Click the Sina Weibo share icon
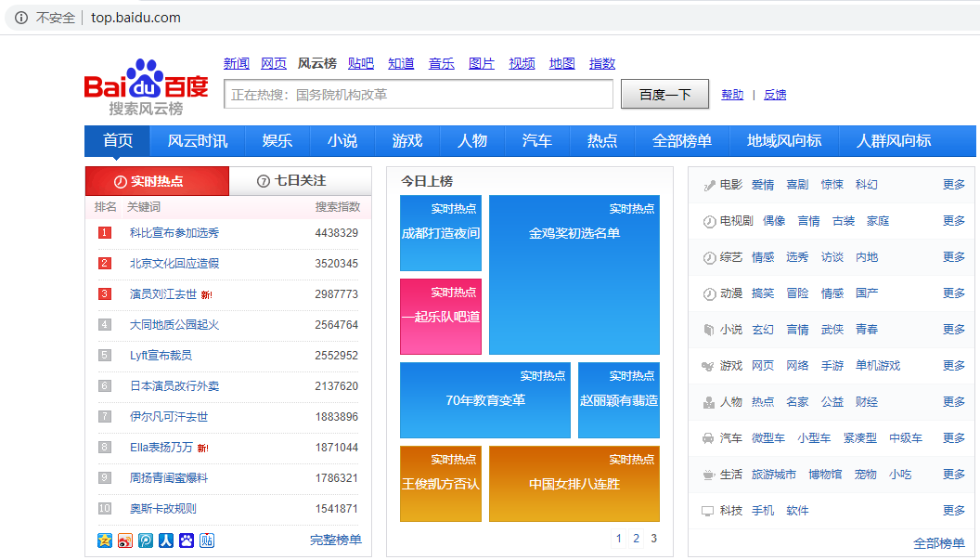This screenshot has width=980, height=560. point(125,540)
